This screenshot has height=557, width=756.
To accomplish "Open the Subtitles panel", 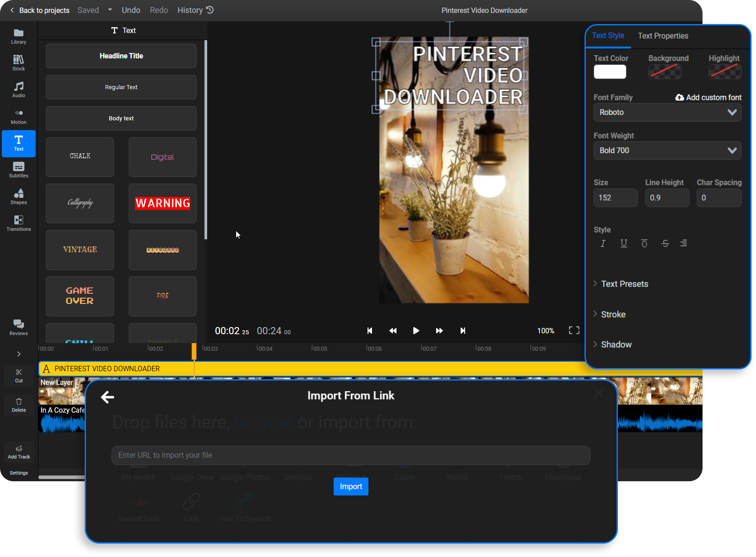I will click(18, 170).
